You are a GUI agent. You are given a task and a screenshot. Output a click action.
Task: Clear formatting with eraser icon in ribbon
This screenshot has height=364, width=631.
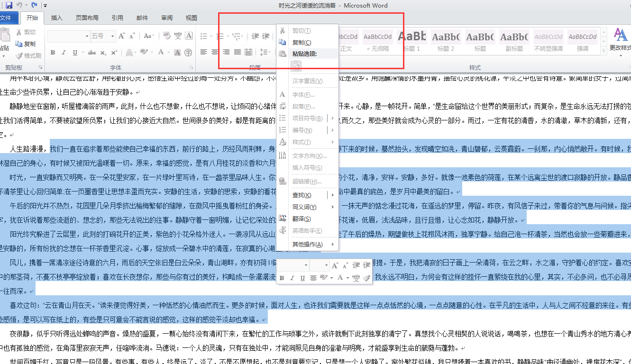166,36
